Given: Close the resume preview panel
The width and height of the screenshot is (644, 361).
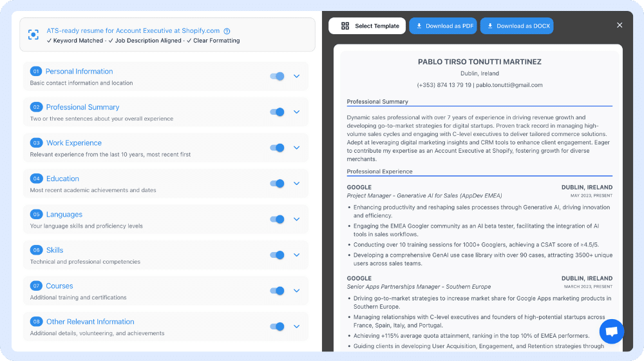Looking at the screenshot, I should [x=620, y=25].
